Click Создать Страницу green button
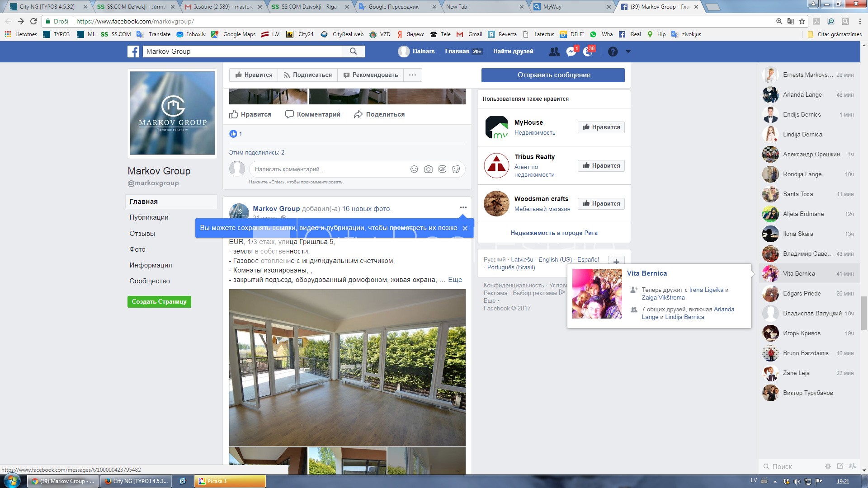This screenshot has height=488, width=868. (x=159, y=301)
